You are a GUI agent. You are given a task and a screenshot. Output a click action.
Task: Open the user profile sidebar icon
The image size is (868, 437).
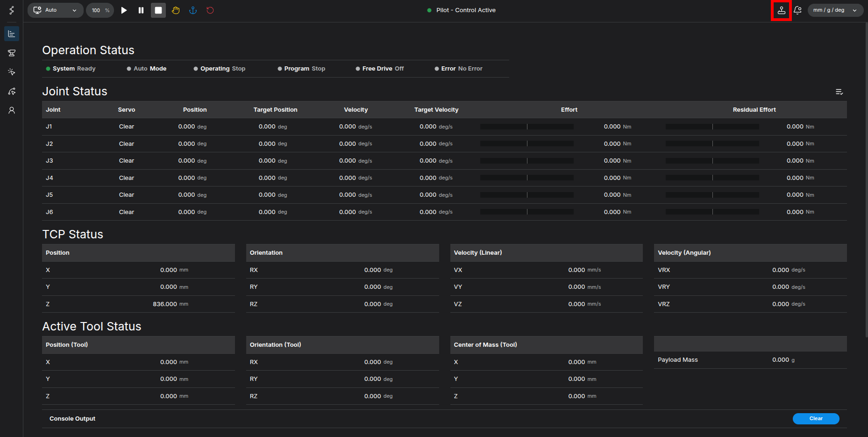click(x=12, y=110)
